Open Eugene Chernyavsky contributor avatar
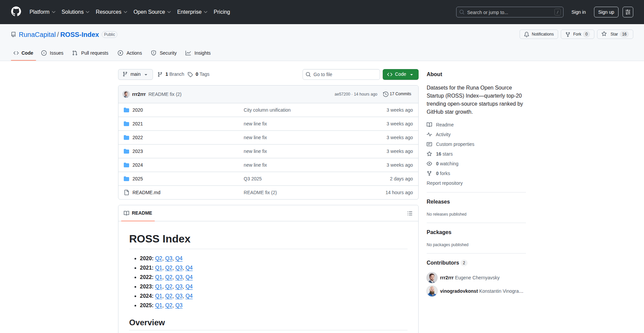This screenshot has height=333, width=644. (x=432, y=278)
